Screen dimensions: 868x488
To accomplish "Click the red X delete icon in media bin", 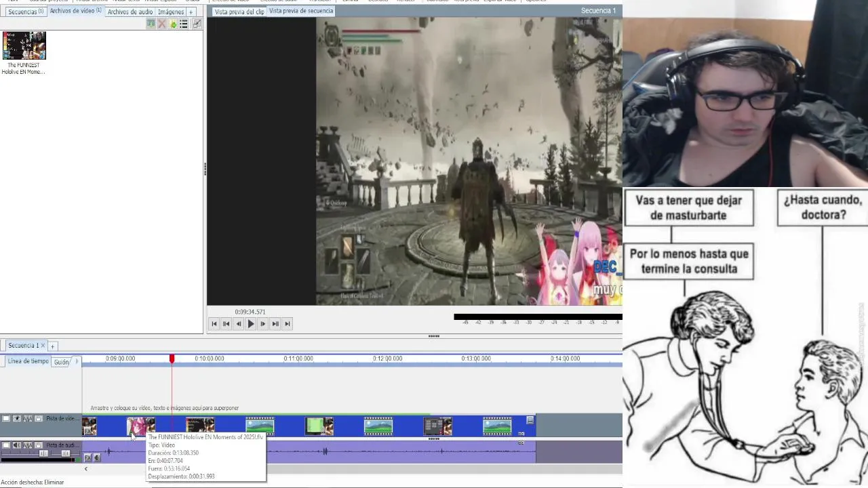I will pos(161,24).
